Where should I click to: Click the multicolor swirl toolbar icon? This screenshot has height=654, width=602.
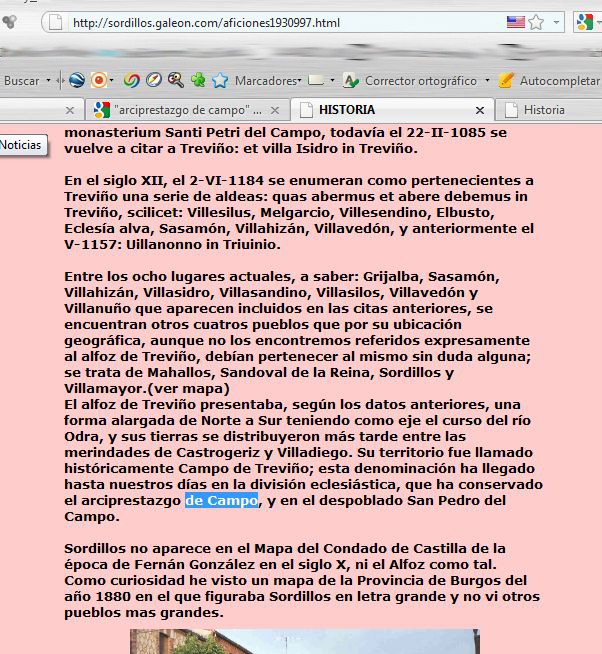click(x=132, y=80)
